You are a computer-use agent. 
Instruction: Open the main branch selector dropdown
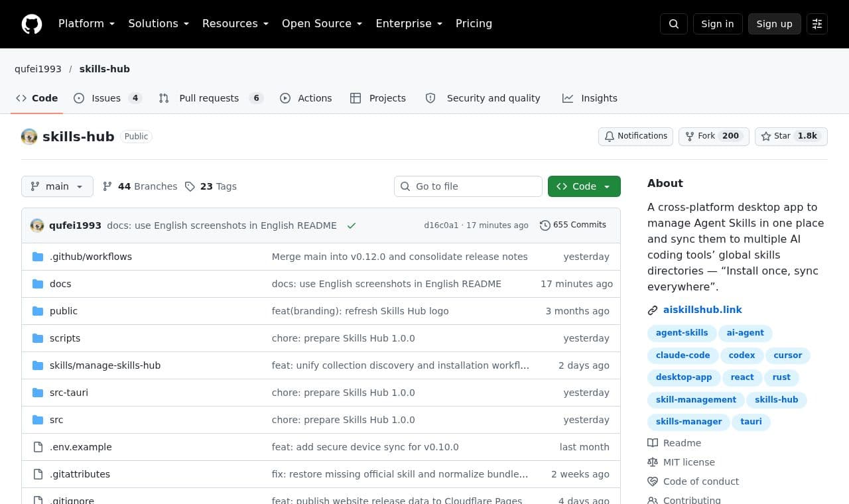[57, 186]
